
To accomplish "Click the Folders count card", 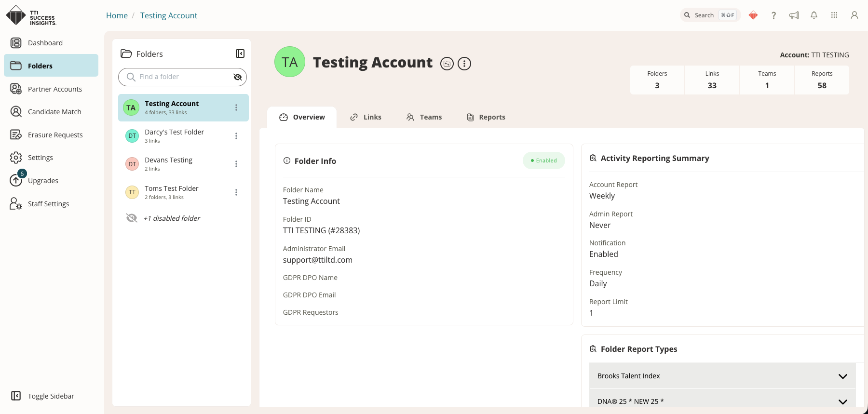I will [657, 80].
